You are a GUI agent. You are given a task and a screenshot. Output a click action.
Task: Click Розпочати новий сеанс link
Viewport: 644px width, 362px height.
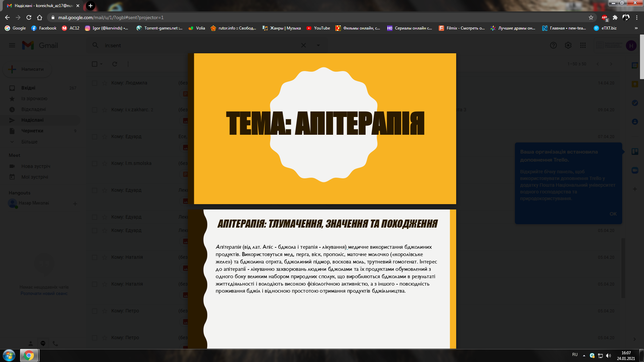pyautogui.click(x=44, y=294)
